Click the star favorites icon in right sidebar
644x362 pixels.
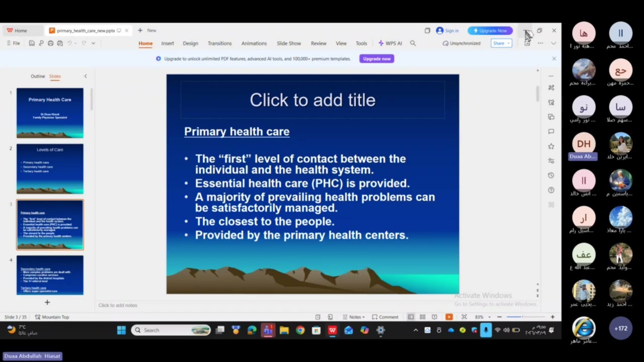pyautogui.click(x=551, y=146)
